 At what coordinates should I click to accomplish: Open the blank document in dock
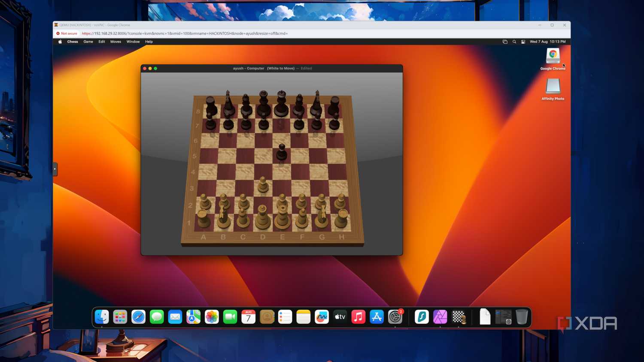(x=485, y=317)
